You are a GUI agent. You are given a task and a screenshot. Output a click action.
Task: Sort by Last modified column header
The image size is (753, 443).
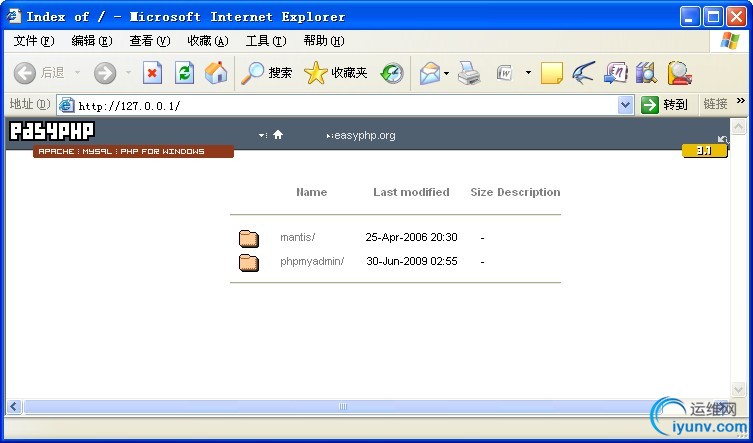[x=412, y=192]
